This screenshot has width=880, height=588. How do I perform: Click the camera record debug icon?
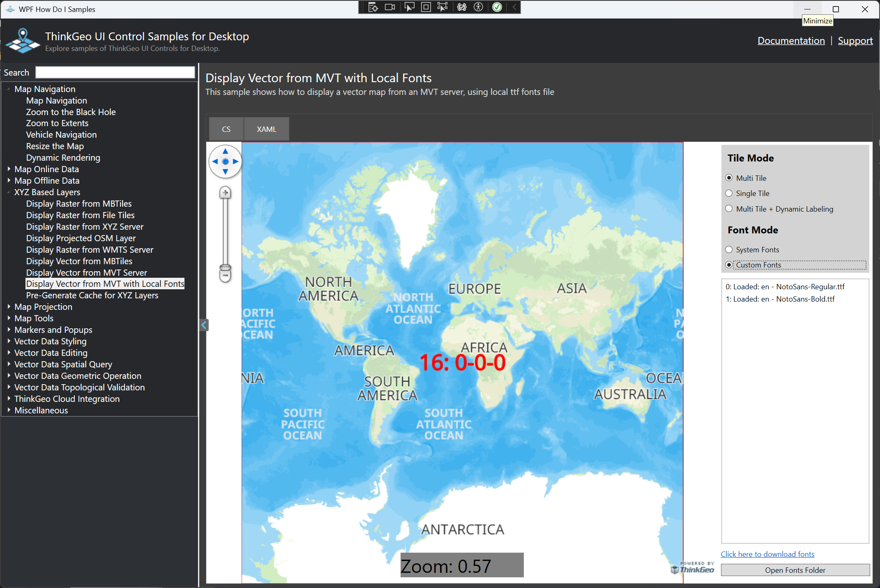(390, 7)
